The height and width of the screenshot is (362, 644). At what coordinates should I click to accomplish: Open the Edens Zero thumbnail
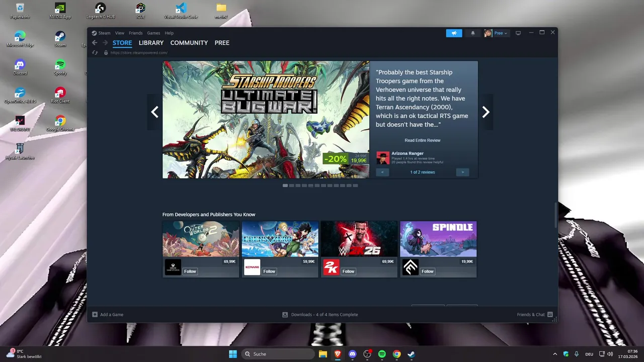coord(280,239)
